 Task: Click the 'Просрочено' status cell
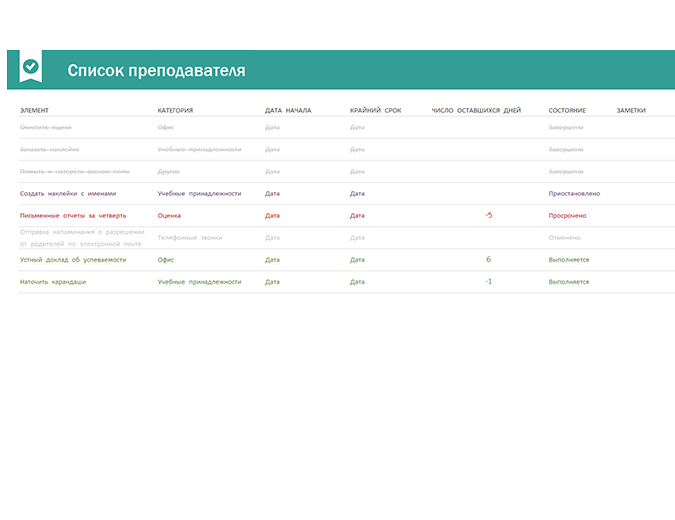567,216
